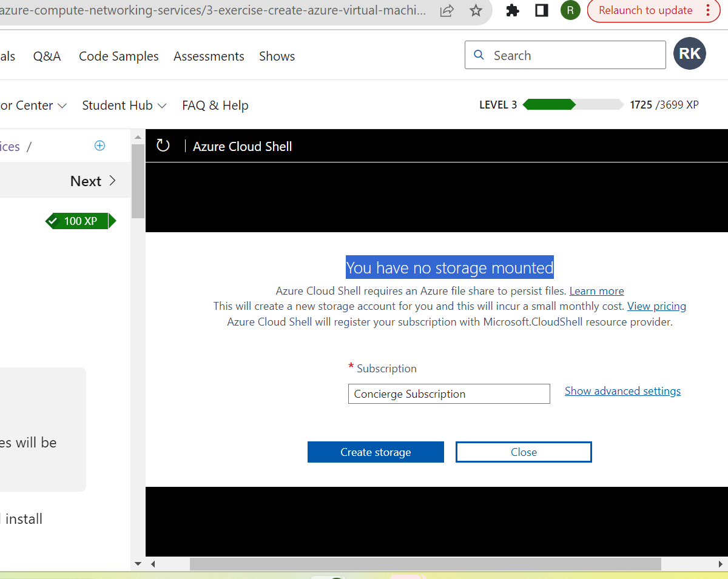Open the Q&A section
This screenshot has height=579, width=728.
47,56
